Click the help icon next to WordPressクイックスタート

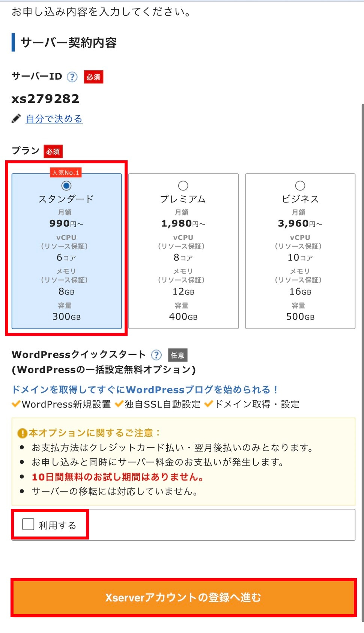[x=156, y=355]
